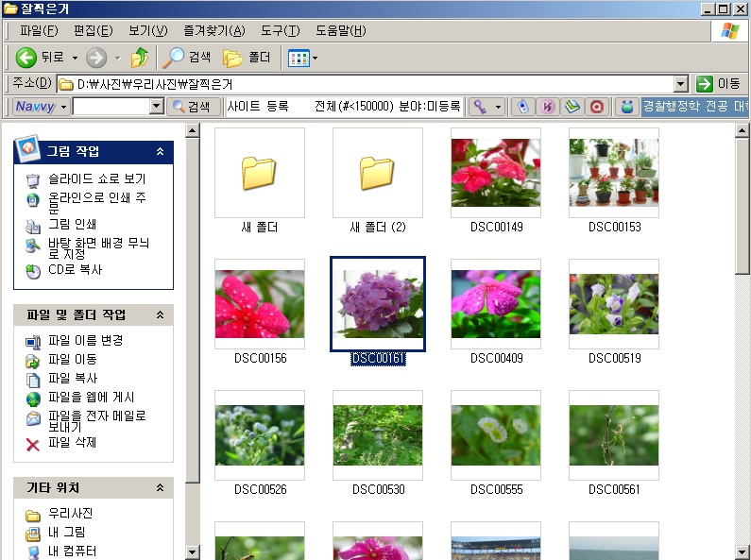Viewport: 751px width, 560px height.
Task: Collapse the 기타 위치 panel
Action: pos(160,487)
